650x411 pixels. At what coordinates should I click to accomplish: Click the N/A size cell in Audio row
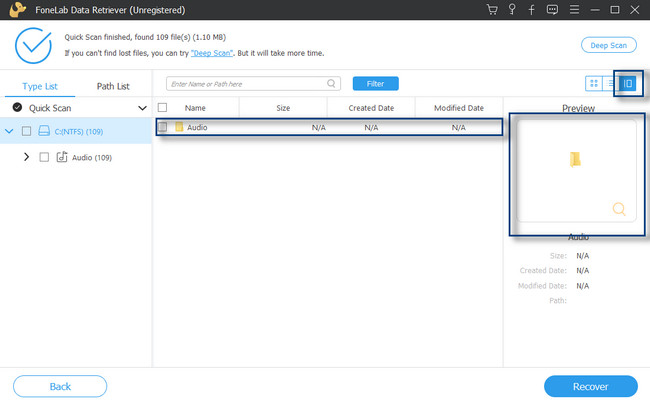[318, 127]
